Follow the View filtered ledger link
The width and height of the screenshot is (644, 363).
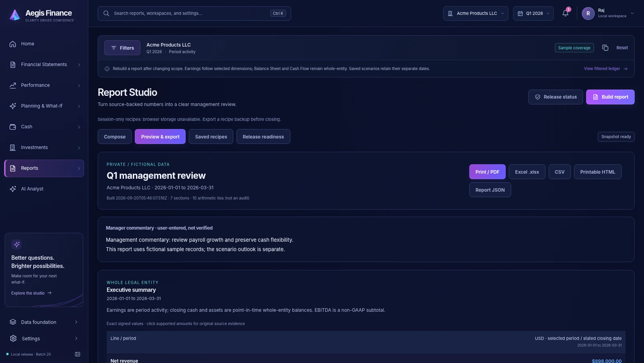pyautogui.click(x=606, y=69)
